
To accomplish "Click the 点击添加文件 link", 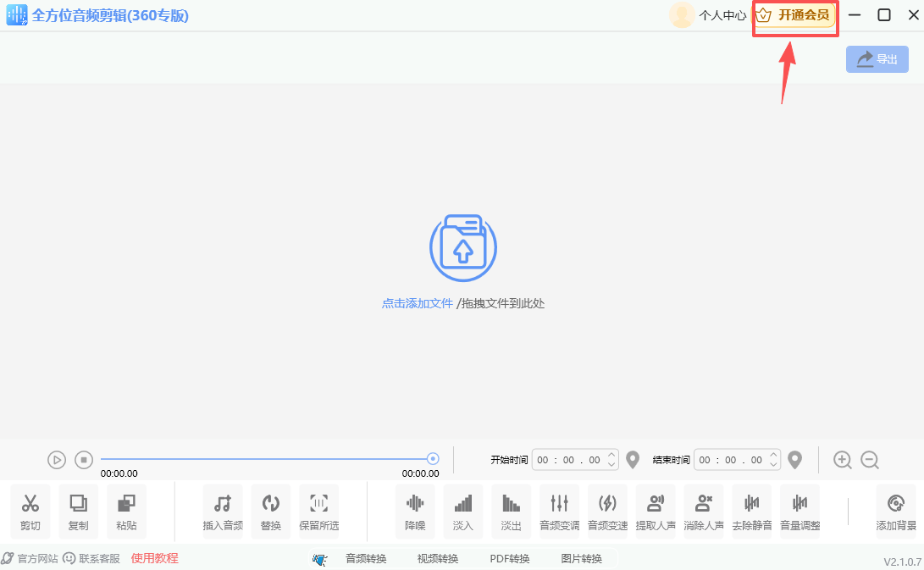I will pos(418,303).
